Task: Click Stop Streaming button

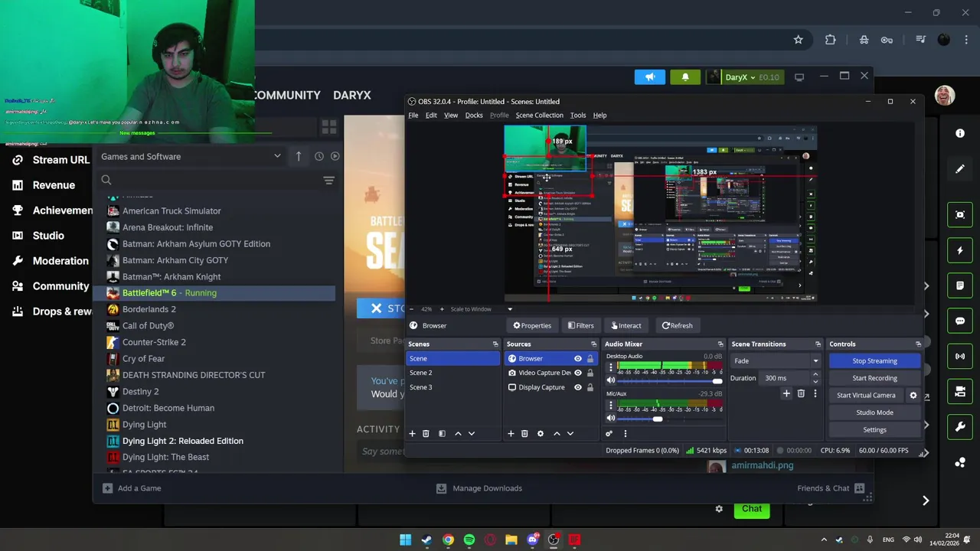Action: point(874,361)
